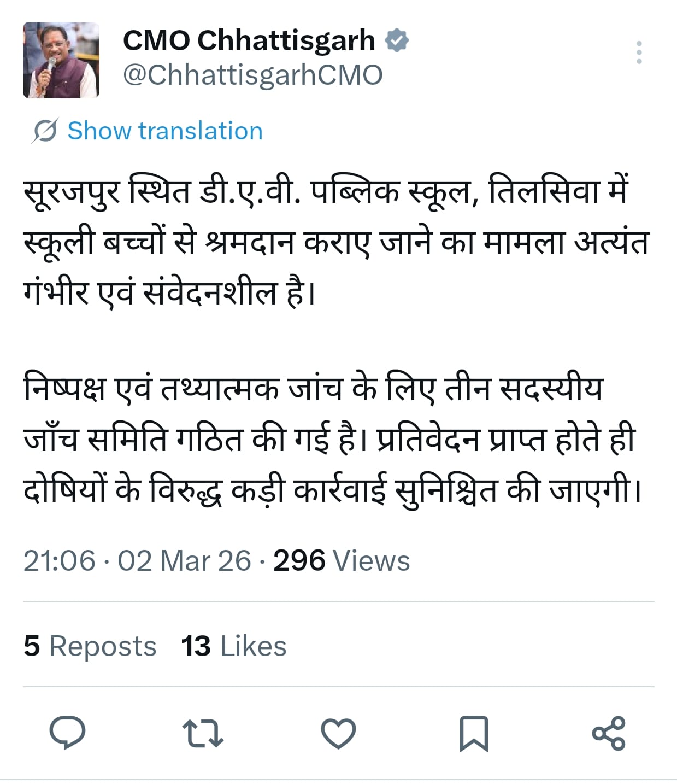
Task: Share the post via the share icon
Action: 609,733
